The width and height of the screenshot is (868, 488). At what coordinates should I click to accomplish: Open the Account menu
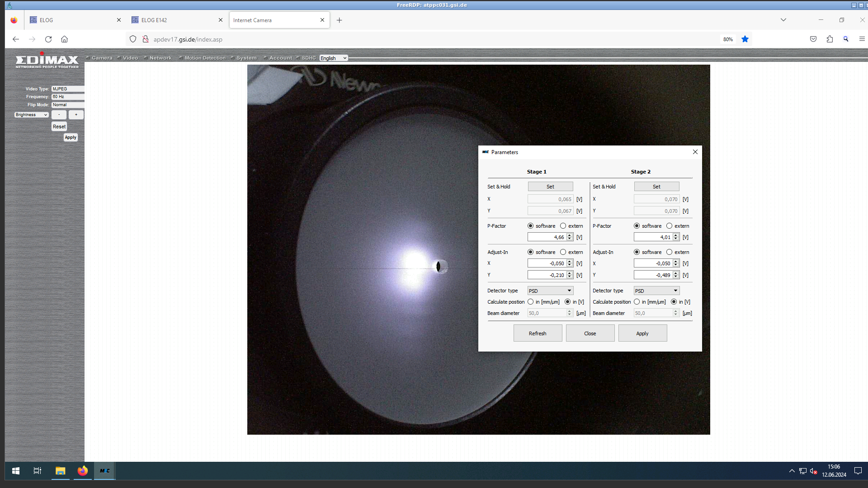coord(281,58)
